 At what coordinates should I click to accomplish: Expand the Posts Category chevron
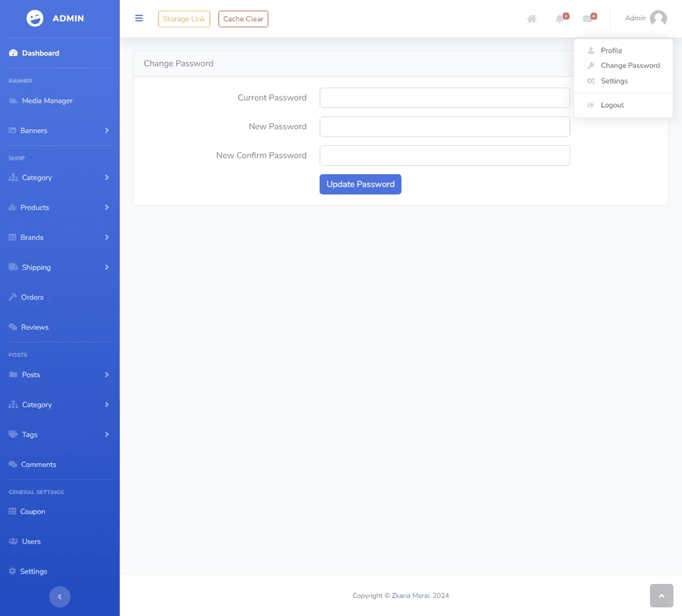pos(107,405)
